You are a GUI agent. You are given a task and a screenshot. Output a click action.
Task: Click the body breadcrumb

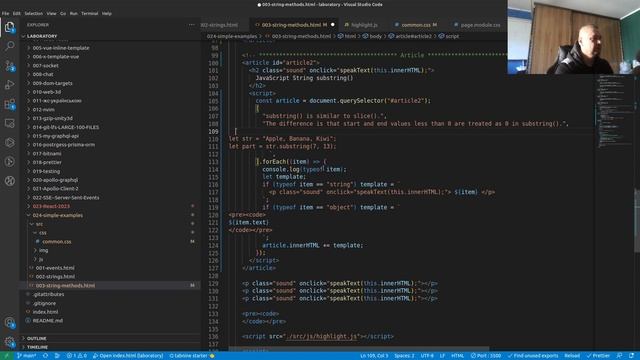(x=372, y=36)
